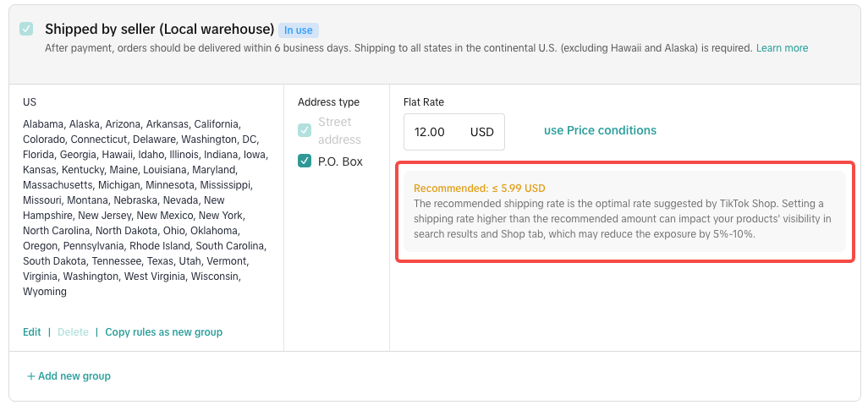Click the list of US states

(145, 207)
